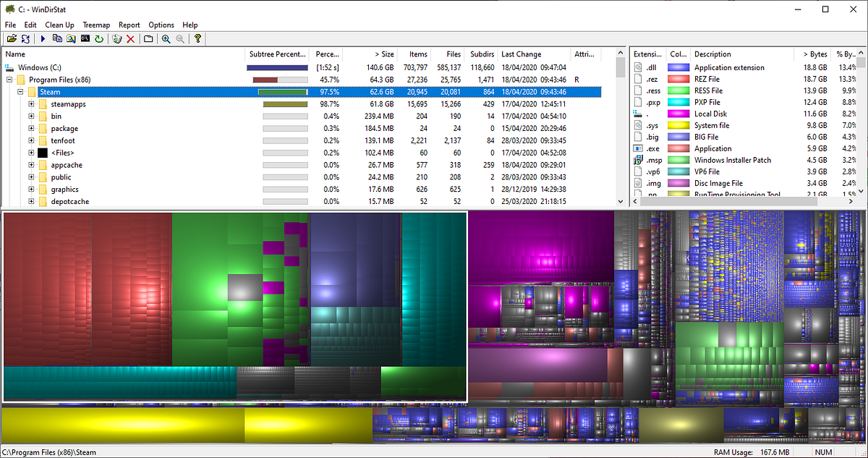Delete to Recycle Bin using trash icon
The image size is (868, 458).
point(116,38)
